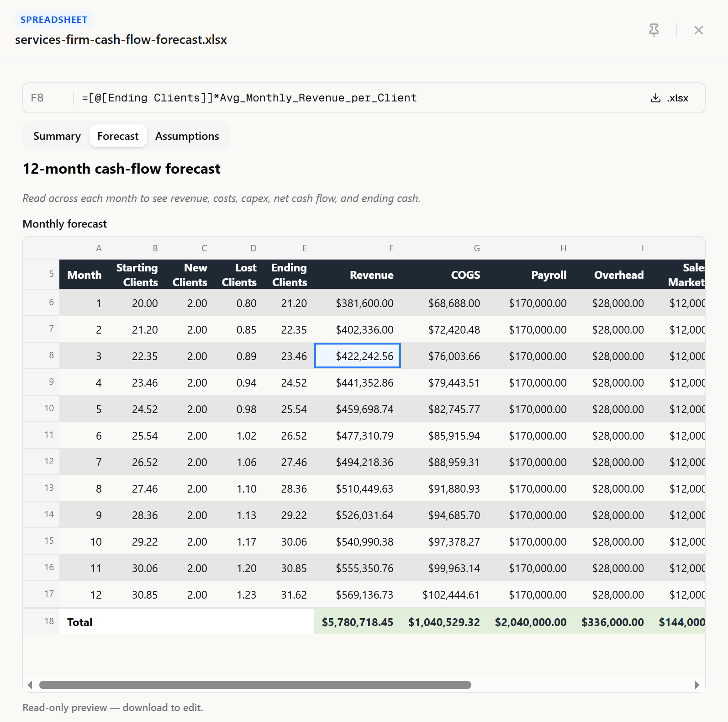Select revenue cell $477,310.79

(x=358, y=435)
